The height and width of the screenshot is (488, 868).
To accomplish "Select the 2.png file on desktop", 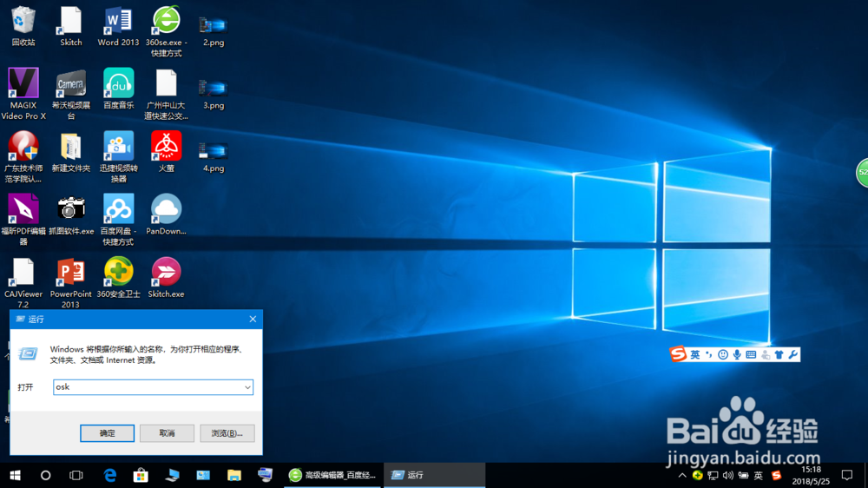I will click(x=214, y=25).
